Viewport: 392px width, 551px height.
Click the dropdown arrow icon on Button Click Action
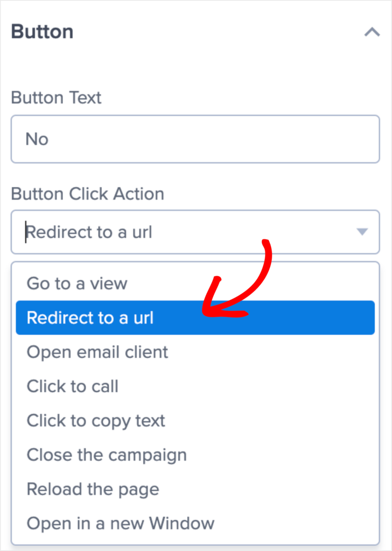(x=362, y=232)
